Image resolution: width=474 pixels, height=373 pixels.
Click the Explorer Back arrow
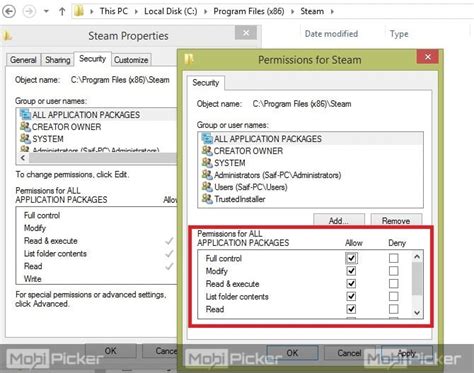coord(9,11)
